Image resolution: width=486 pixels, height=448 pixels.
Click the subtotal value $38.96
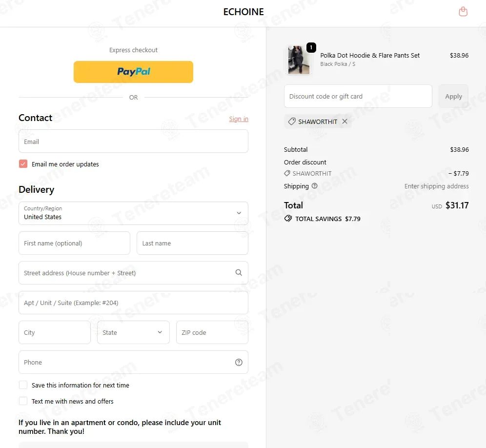(x=459, y=149)
